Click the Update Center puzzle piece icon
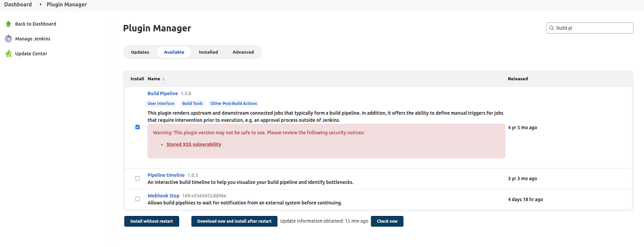Screen dimensions: 644x247 (8, 54)
